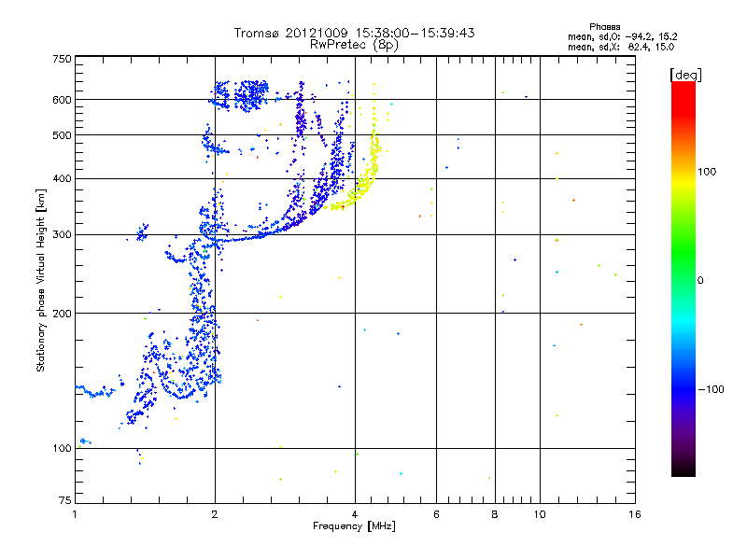The image size is (747, 560).
Task: Click 'mean, sd,O: -94.2, 15.2' text
Action: (622, 36)
